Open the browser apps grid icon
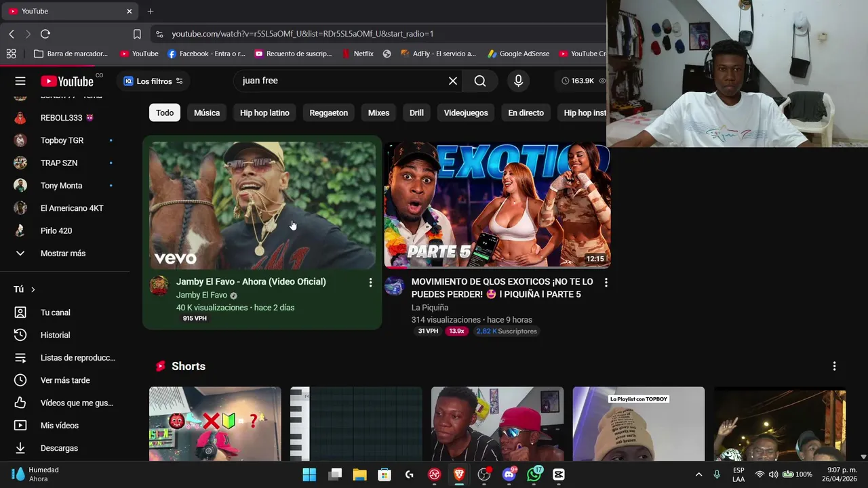Screen dimensions: 868x488 pos(11,54)
